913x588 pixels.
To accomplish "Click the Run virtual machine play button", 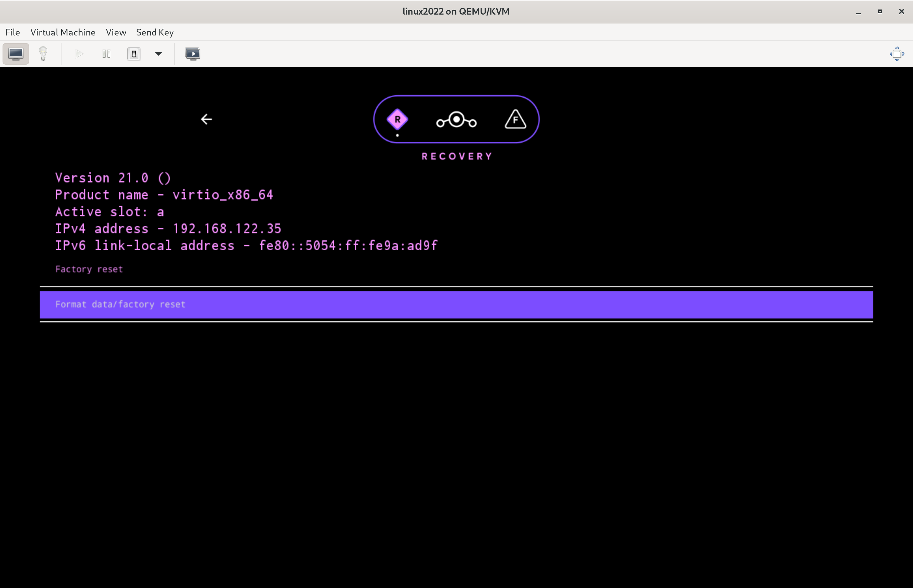I will [79, 54].
